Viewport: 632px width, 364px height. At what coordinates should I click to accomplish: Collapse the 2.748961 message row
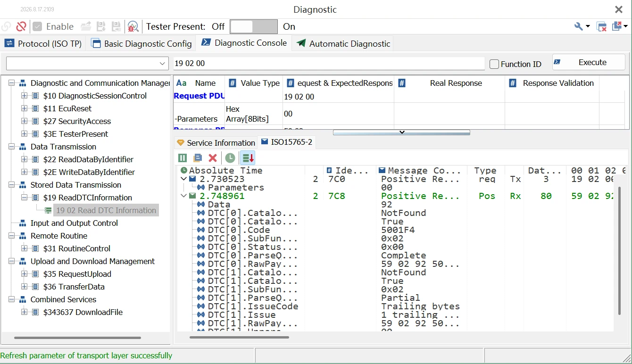tap(183, 196)
